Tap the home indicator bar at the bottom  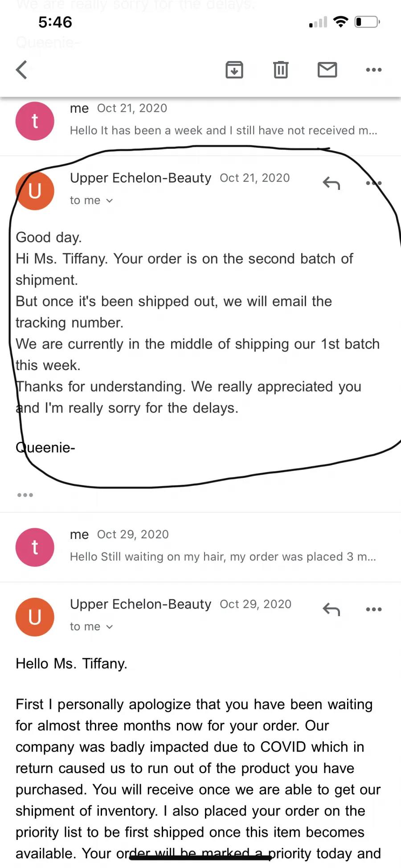point(200,858)
